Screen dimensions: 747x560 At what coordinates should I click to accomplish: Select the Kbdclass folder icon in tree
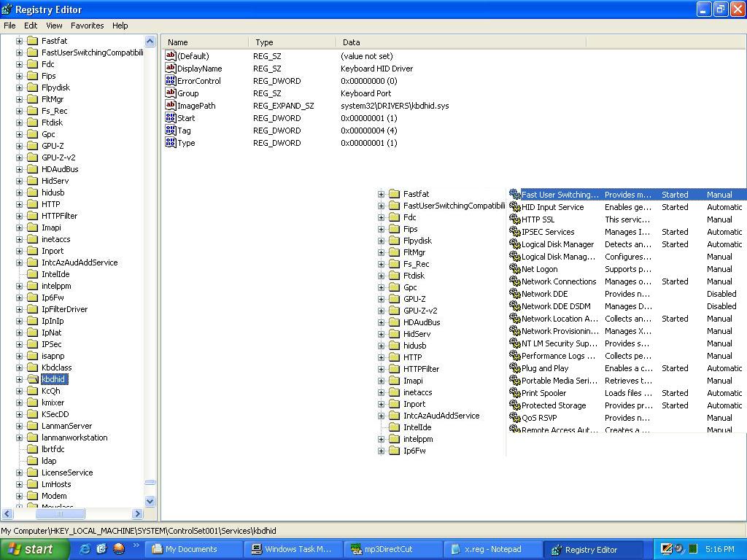(32, 367)
